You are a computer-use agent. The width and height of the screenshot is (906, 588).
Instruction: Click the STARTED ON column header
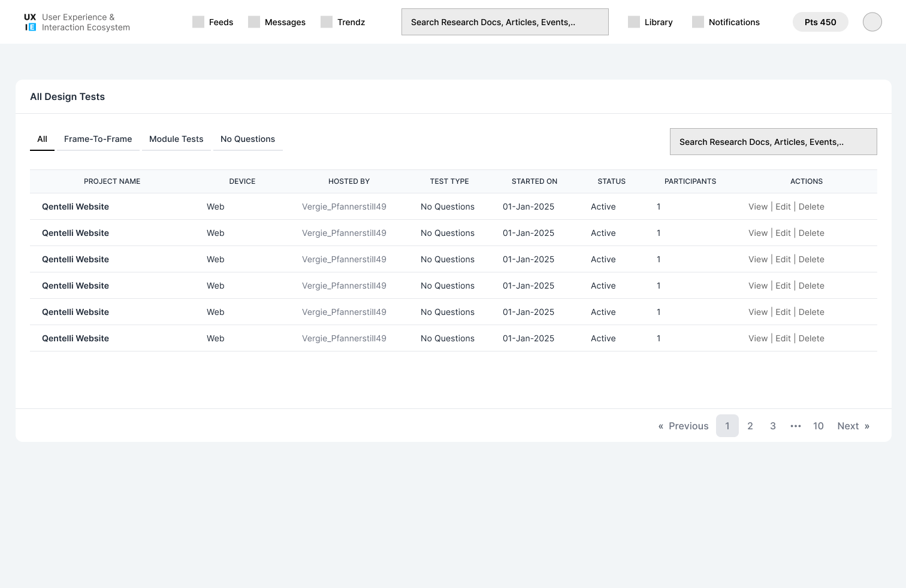534,181
